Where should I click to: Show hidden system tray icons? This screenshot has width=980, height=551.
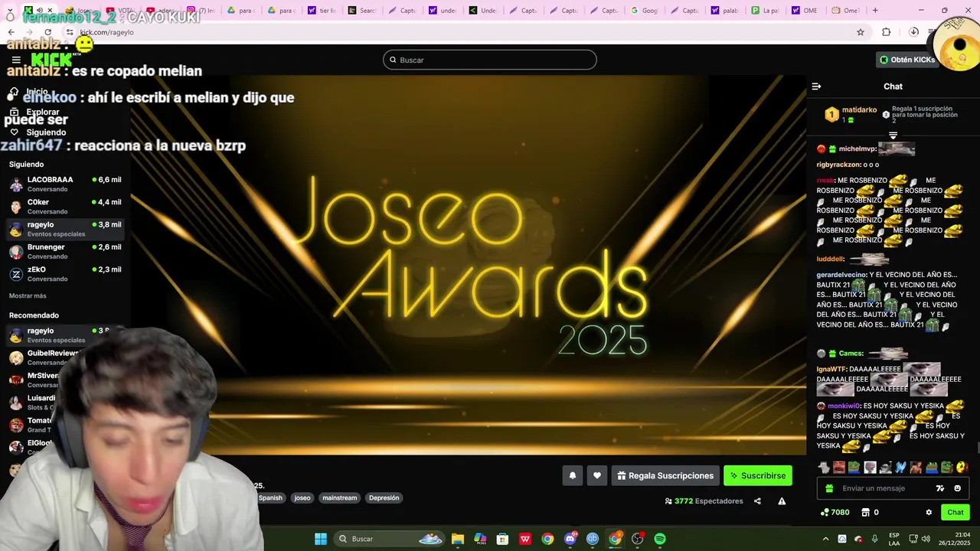[x=825, y=539]
